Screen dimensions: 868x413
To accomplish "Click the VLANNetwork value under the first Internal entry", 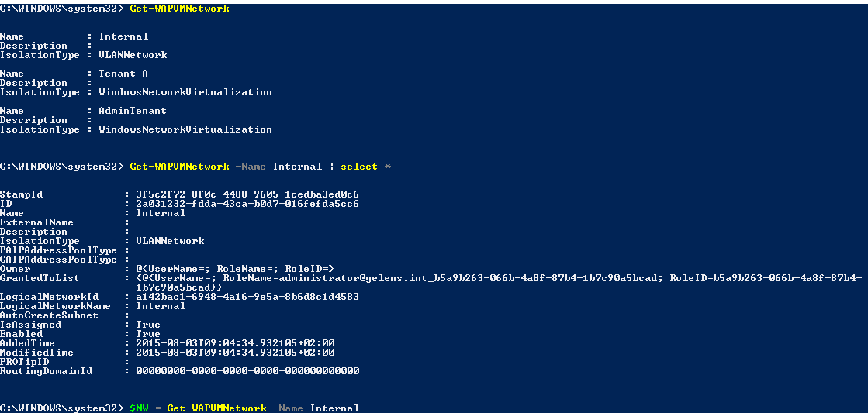I will tap(133, 55).
